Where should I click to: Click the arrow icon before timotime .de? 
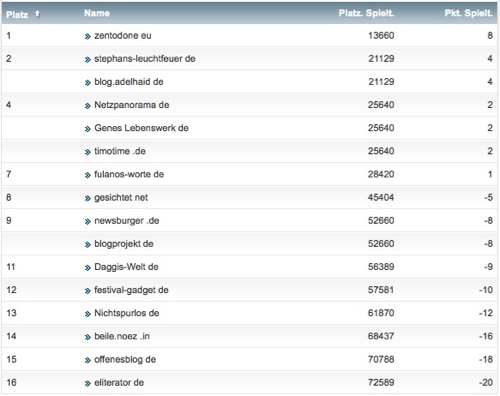tap(88, 152)
